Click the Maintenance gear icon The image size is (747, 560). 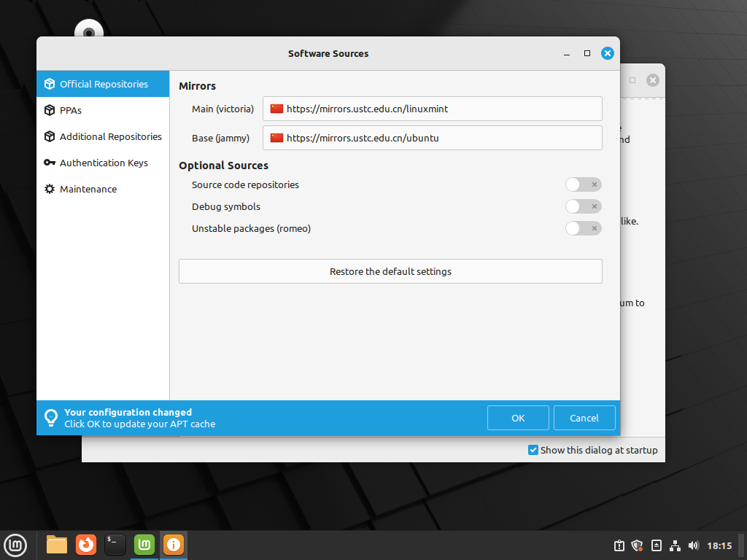(50, 189)
